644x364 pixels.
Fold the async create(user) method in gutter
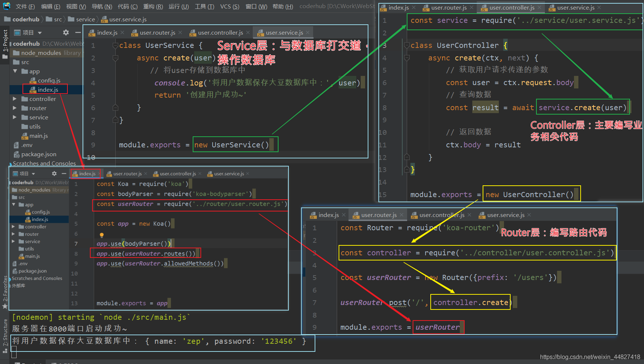pyautogui.click(x=115, y=58)
